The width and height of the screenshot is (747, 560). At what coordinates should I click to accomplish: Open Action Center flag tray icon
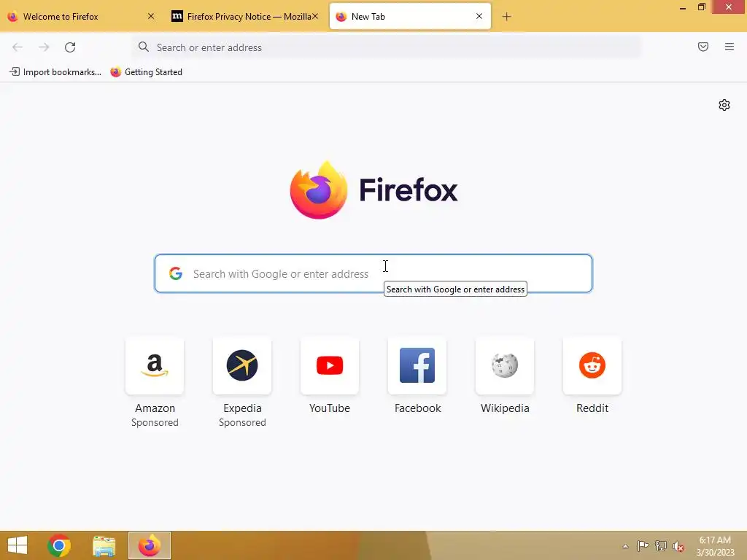coord(643,545)
